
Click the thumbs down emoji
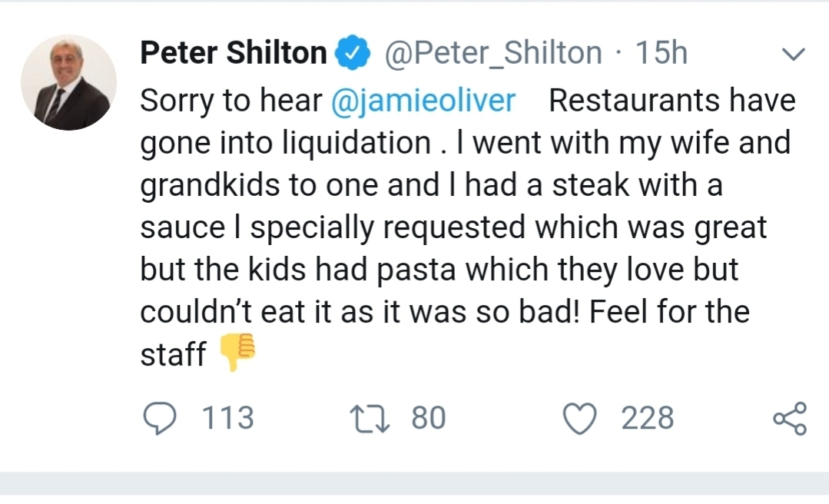coord(237,352)
